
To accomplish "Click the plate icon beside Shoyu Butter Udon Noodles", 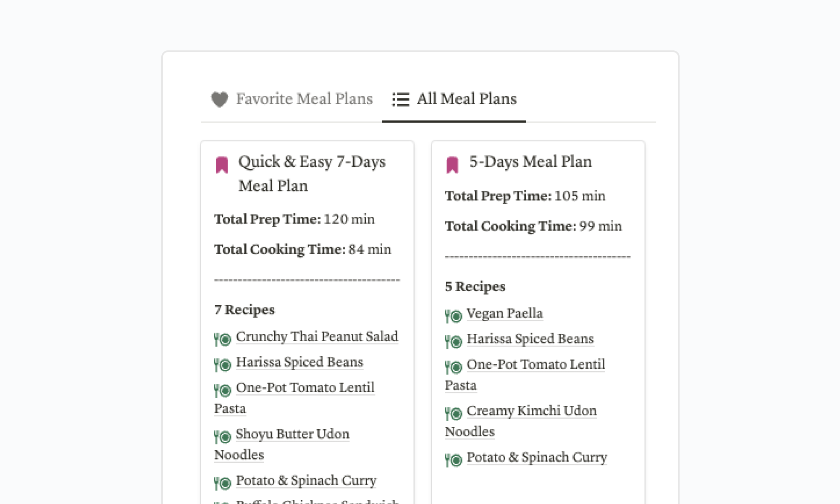I will (223, 436).
